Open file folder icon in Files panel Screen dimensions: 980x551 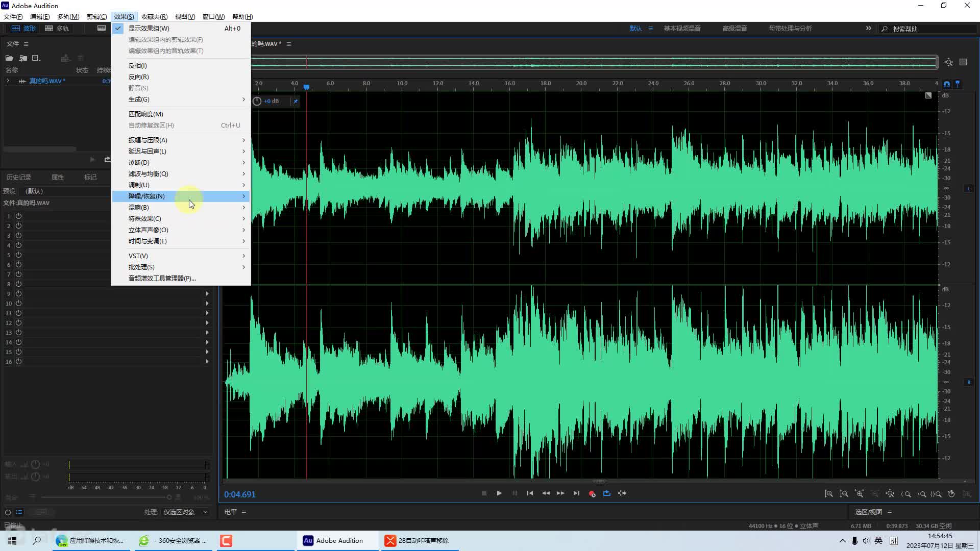9,58
